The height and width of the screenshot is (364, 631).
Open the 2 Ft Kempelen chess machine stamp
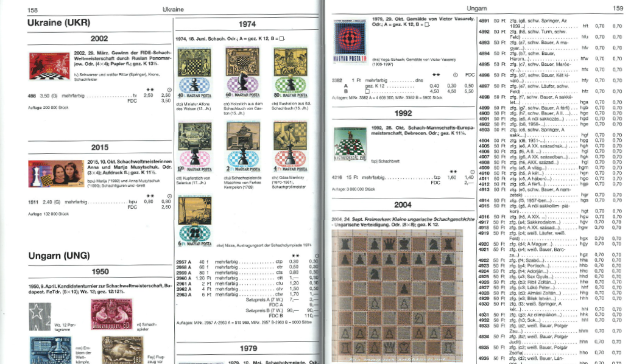point(243,147)
